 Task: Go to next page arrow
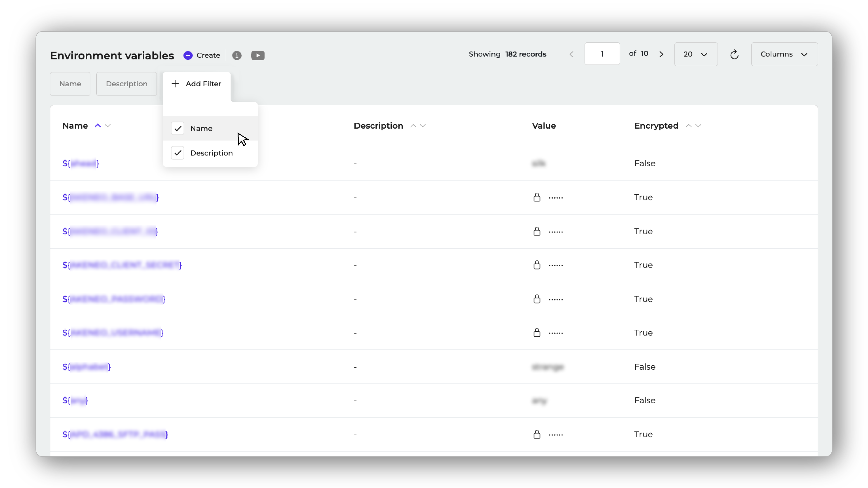[661, 54]
